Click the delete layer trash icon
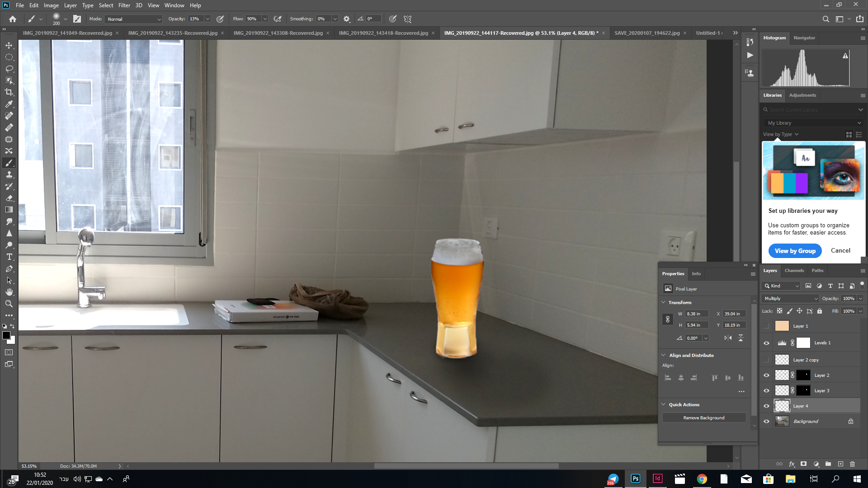This screenshot has height=488, width=868. click(852, 464)
